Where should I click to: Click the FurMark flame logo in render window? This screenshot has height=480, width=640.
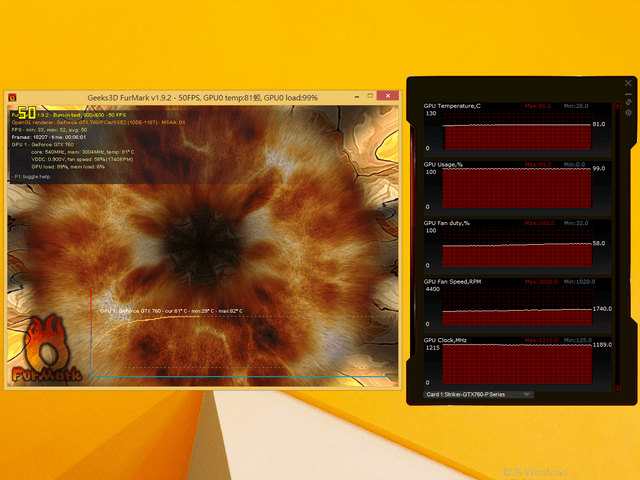click(x=46, y=349)
